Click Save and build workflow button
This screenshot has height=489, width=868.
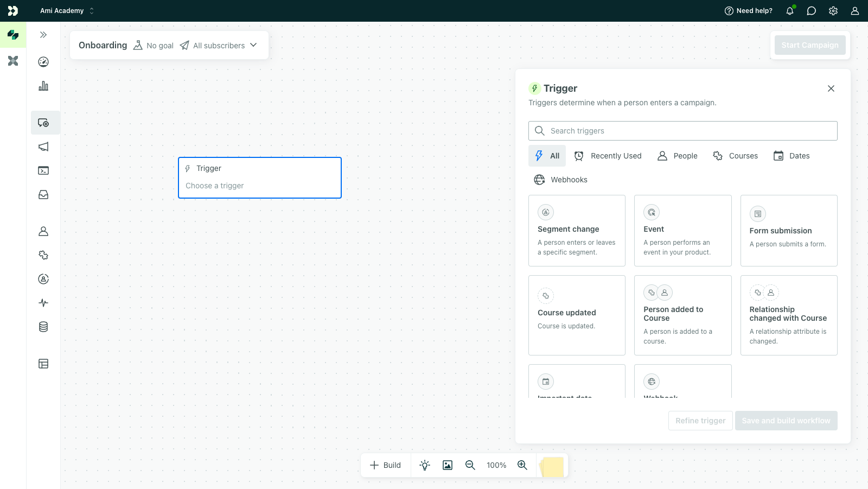[x=786, y=421]
